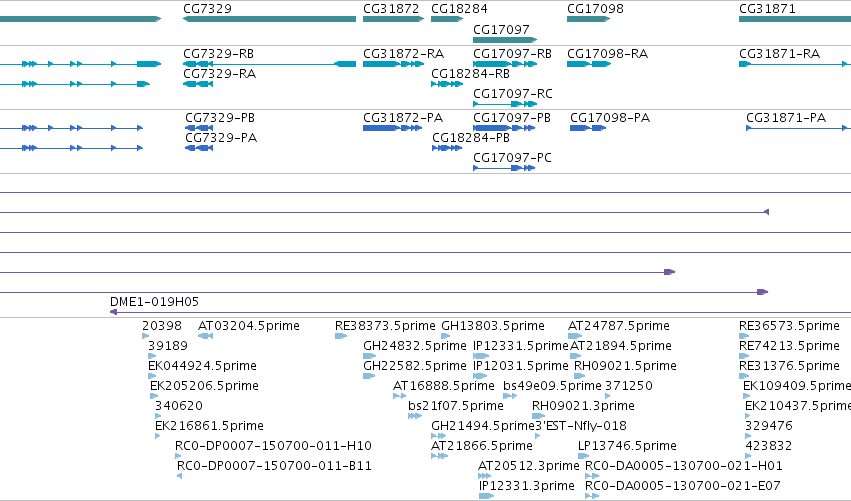The width and height of the screenshot is (851, 501).
Task: Click EST LP13746.5prime
Action: click(584, 456)
